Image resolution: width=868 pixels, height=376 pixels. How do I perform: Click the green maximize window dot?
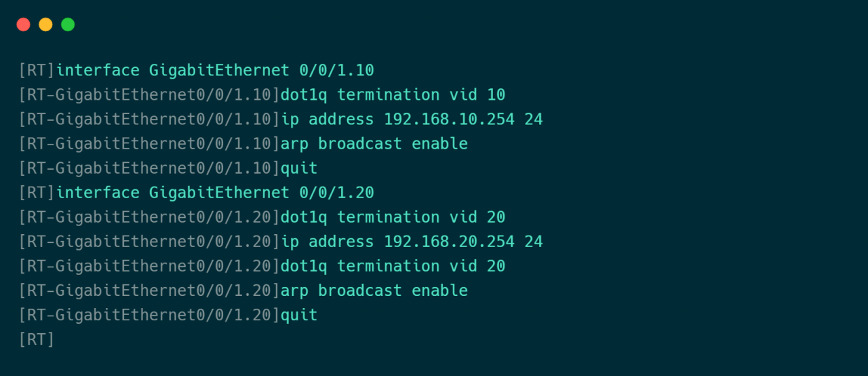tap(68, 24)
